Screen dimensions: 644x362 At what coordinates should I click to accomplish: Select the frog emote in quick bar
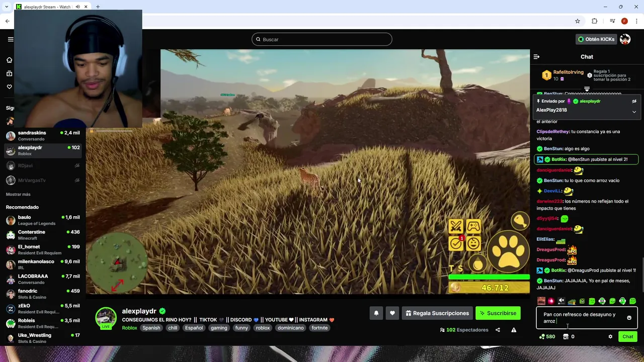coord(572,301)
